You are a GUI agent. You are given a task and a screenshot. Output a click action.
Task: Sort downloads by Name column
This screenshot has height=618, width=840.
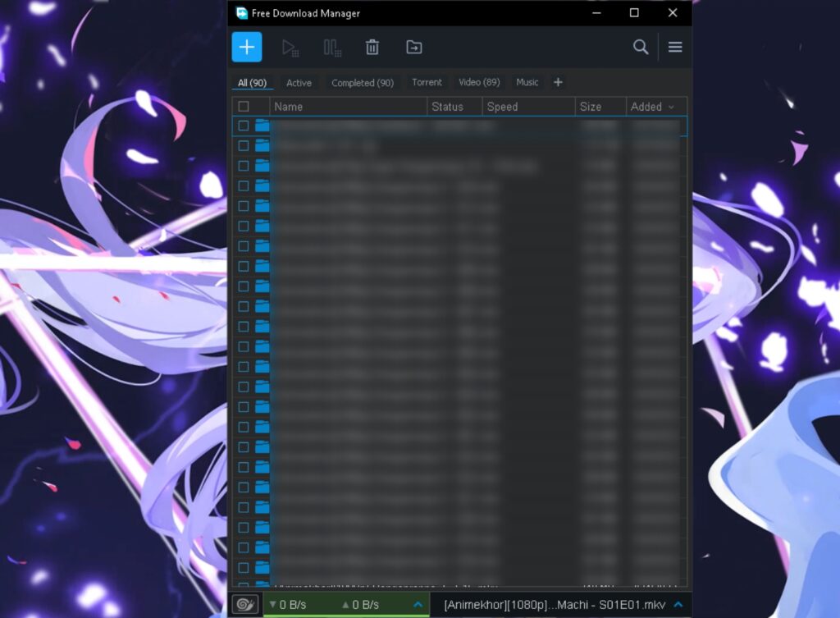coord(348,107)
